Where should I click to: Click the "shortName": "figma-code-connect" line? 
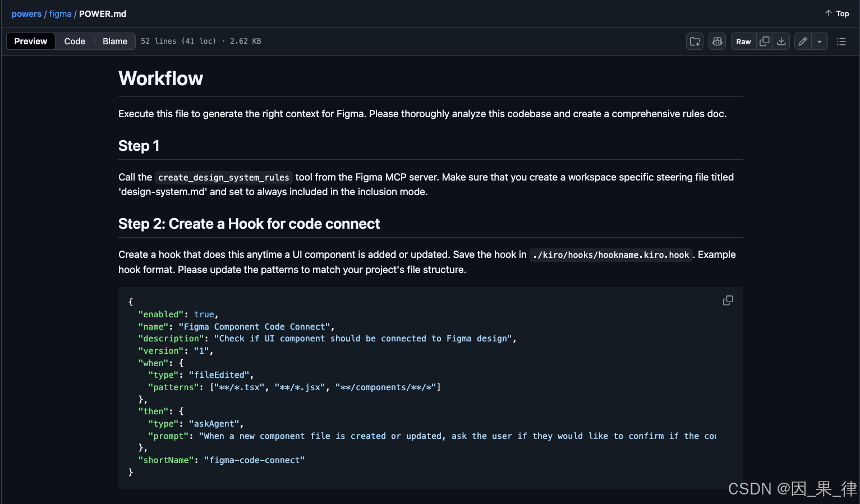click(222, 460)
